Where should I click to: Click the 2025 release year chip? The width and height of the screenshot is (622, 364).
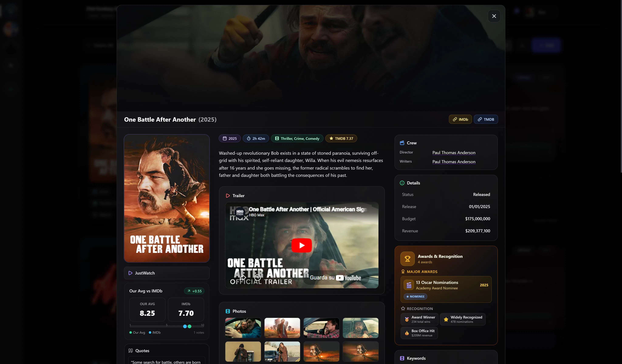click(x=230, y=138)
